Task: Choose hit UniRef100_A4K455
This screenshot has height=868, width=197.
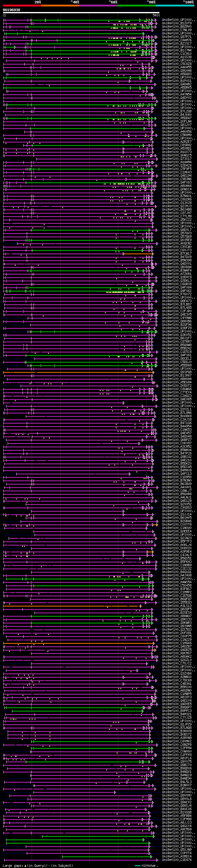Action: tap(177, 67)
